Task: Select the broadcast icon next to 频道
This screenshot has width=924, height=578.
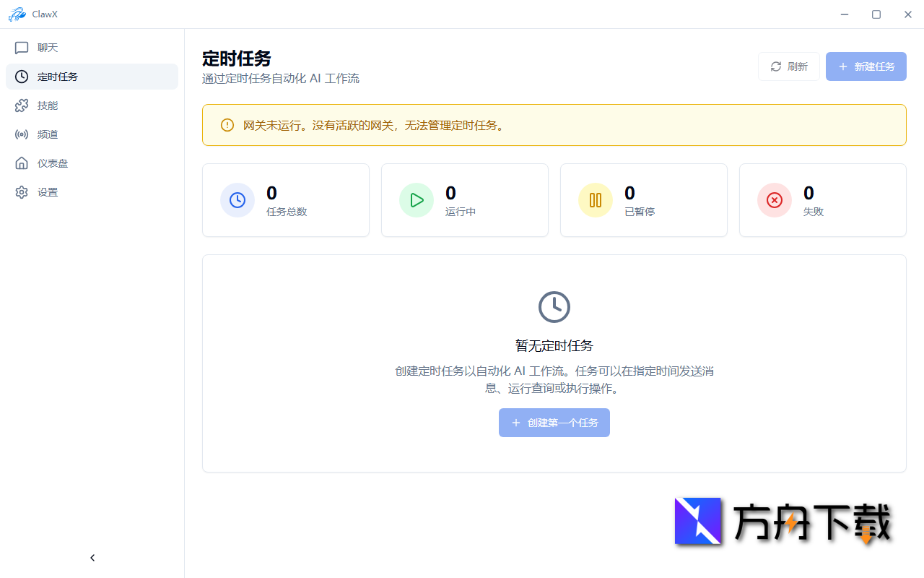Action: coord(22,134)
